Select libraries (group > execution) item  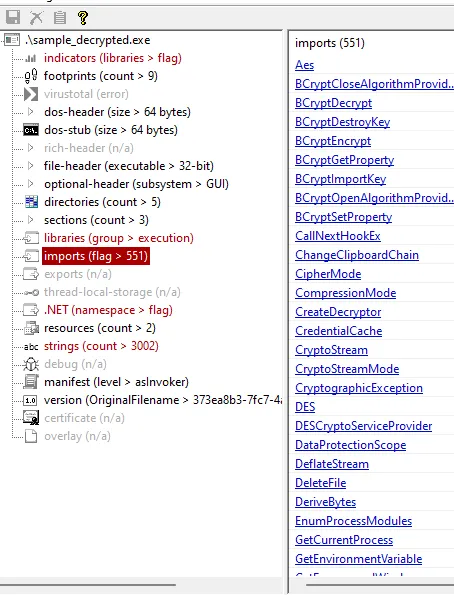pos(119,238)
